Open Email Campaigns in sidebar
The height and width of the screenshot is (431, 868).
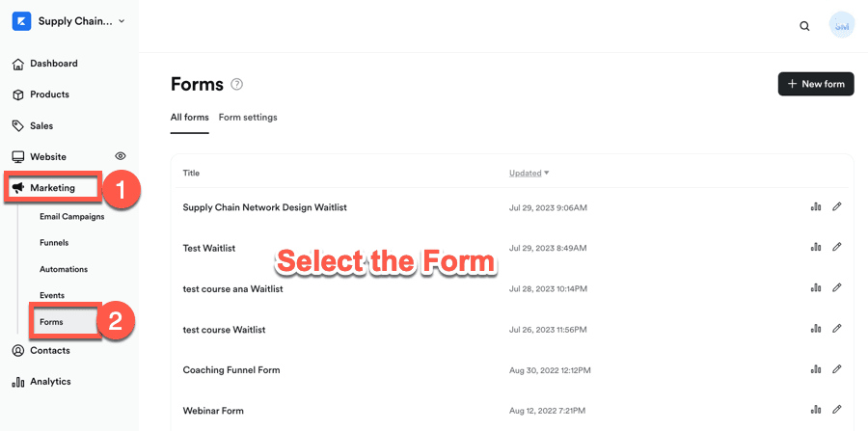pos(71,217)
